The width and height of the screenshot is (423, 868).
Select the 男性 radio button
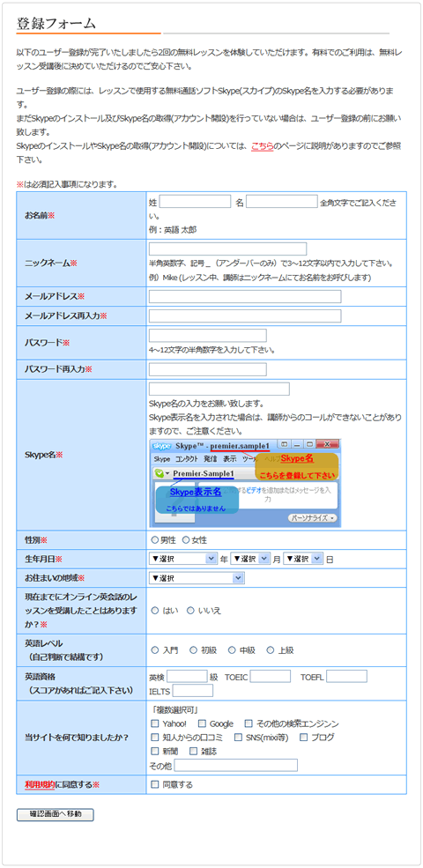coord(154,539)
